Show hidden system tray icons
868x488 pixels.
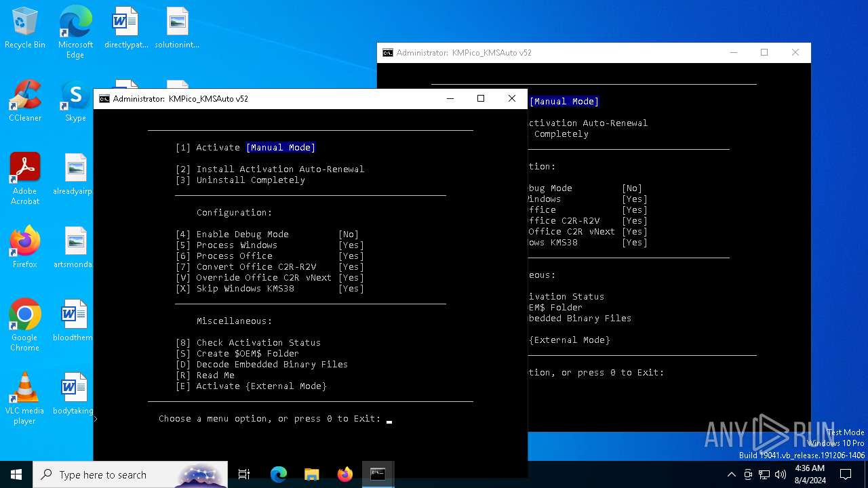coord(731,474)
